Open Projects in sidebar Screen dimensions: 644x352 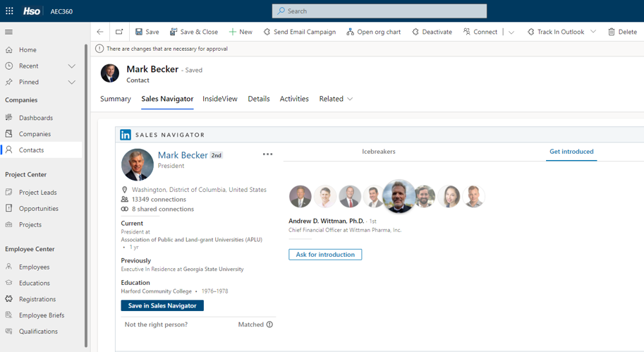click(x=30, y=224)
